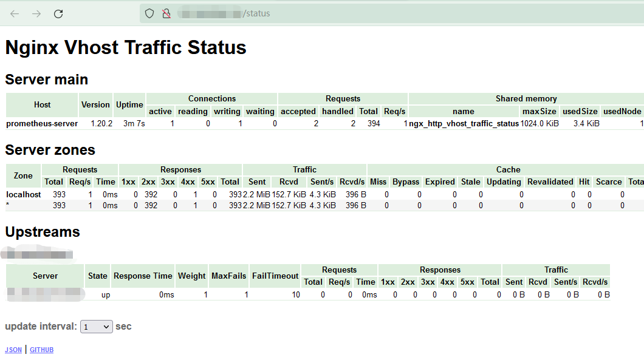Click the Server column header in Upstreams
The width and height of the screenshot is (644, 360).
pos(45,276)
